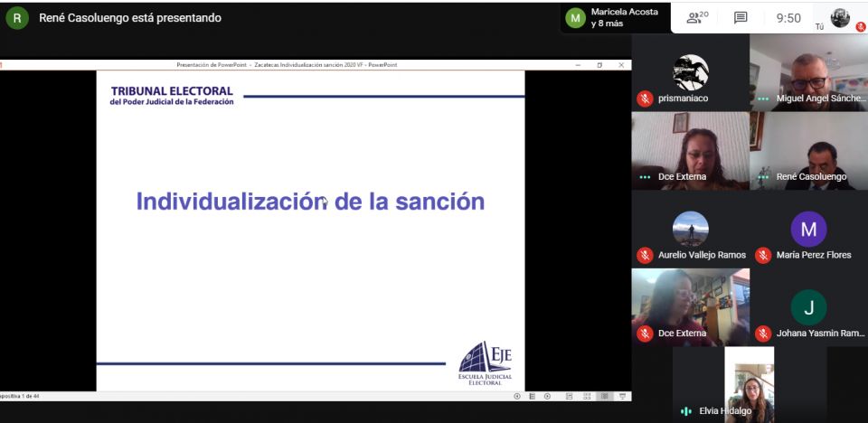868x423 pixels.
Task: Go to previous slide in PowerPoint status bar
Action: pyautogui.click(x=517, y=396)
